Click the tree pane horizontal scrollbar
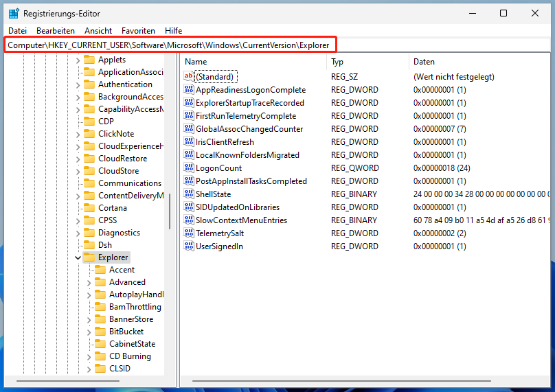Image resolution: width=555 pixels, height=392 pixels. click(67, 381)
